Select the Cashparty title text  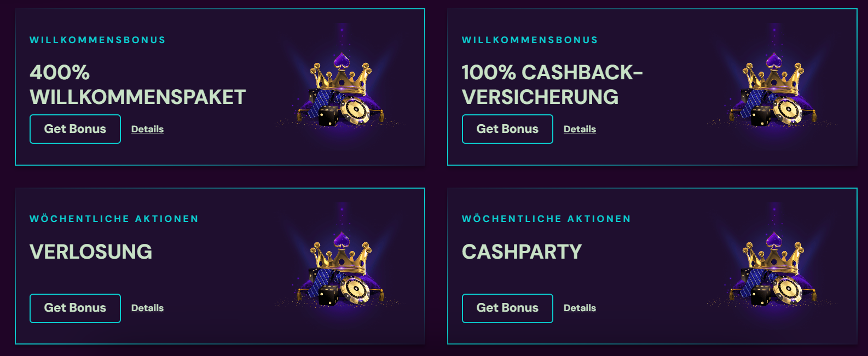[x=522, y=252]
